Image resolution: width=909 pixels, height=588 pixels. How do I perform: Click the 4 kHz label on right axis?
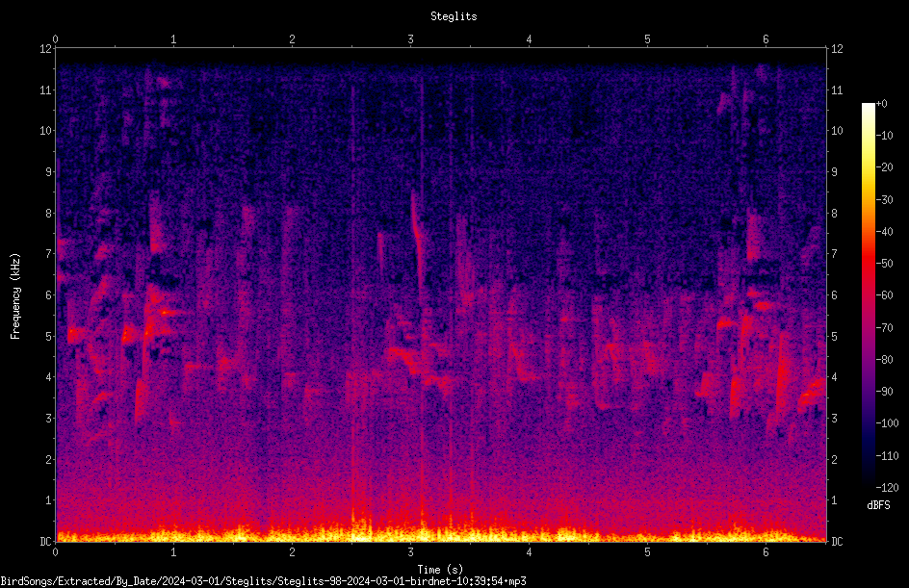point(835,377)
